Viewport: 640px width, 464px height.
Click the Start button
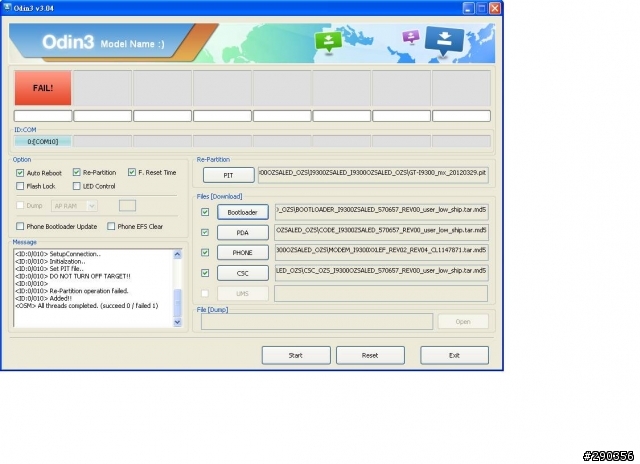click(x=296, y=355)
